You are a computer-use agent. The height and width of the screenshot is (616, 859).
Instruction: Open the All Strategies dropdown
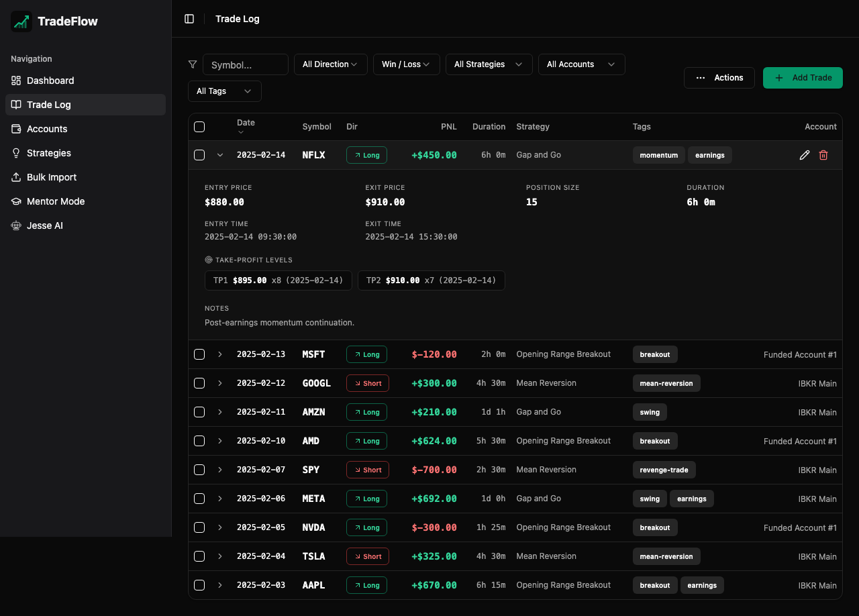point(489,64)
